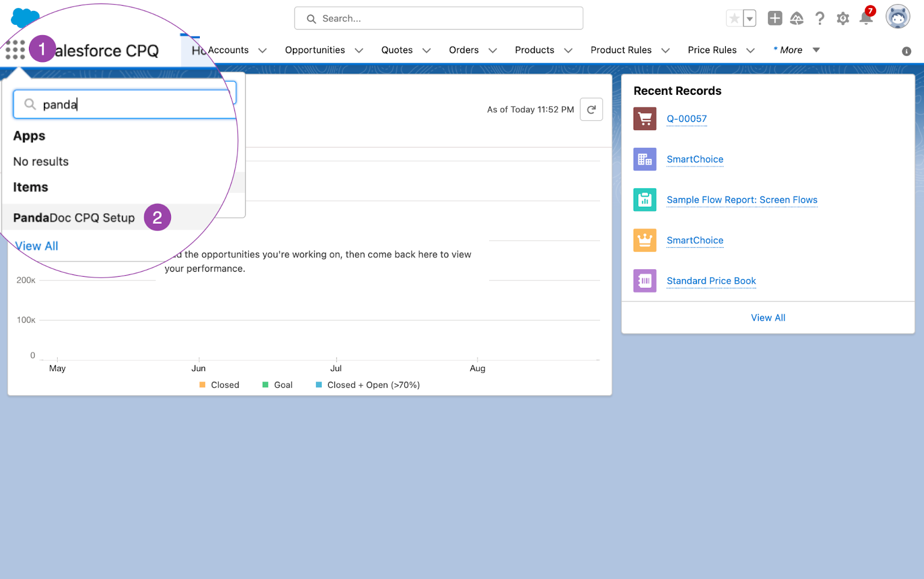Go to the Price Rules tab

coord(712,50)
